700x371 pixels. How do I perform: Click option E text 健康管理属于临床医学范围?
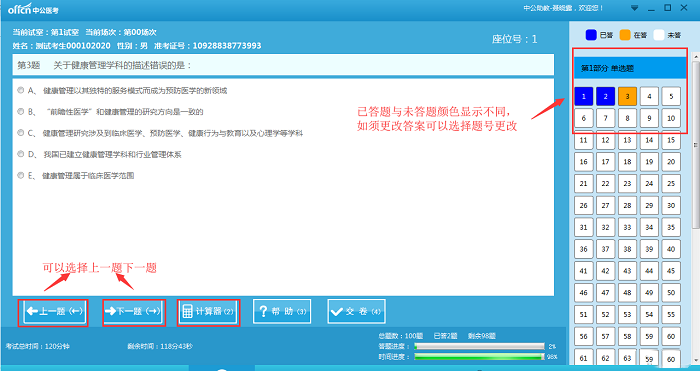pos(88,176)
